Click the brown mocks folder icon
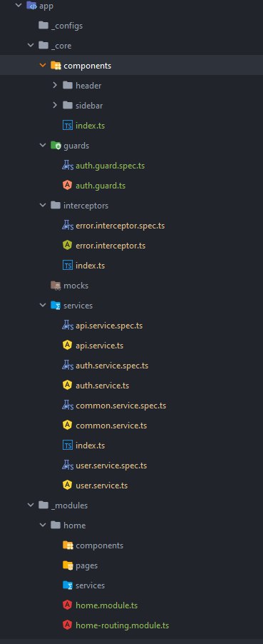The image size is (263, 644). click(56, 286)
